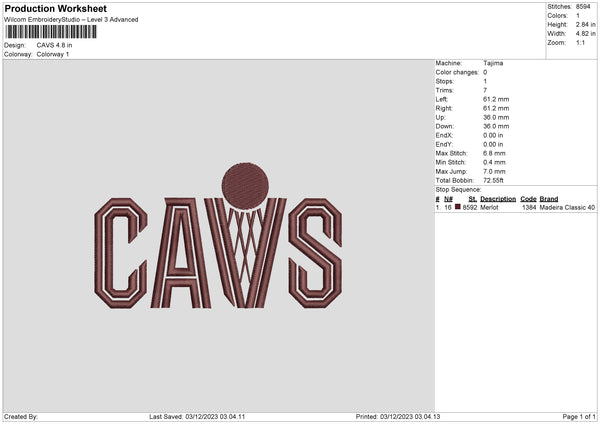Image resolution: width=600 pixels, height=424 pixels.
Task: Select the Madeira Classic 40 brand entry
Action: [567, 207]
